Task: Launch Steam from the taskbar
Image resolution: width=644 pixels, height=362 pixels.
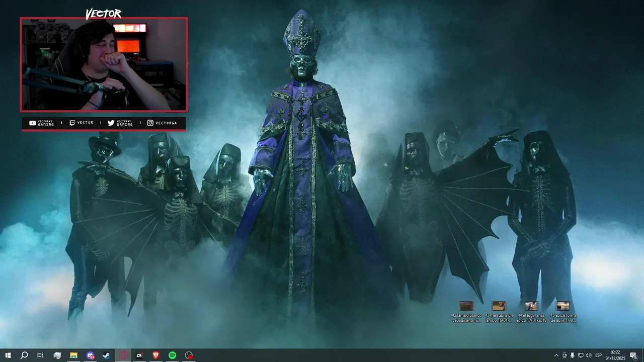Action: (107, 355)
